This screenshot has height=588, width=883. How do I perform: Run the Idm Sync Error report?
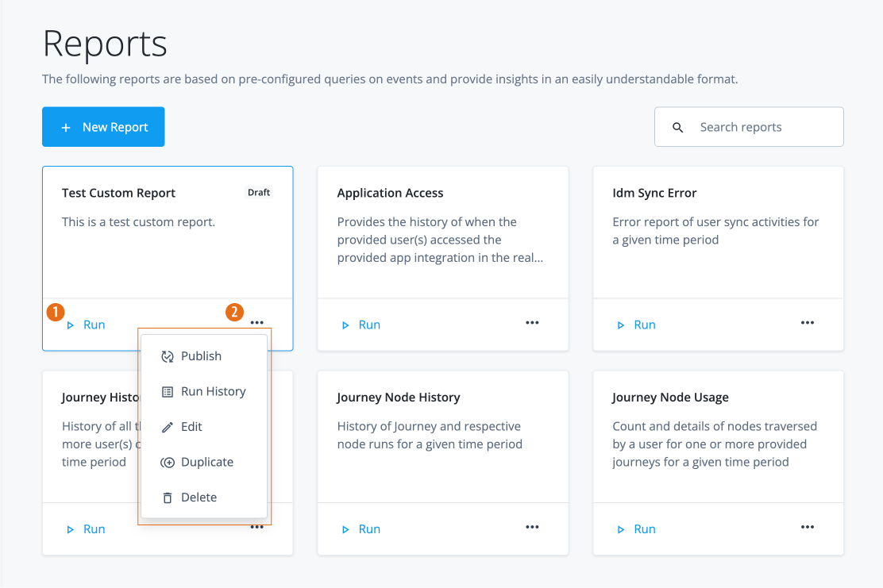coord(637,325)
